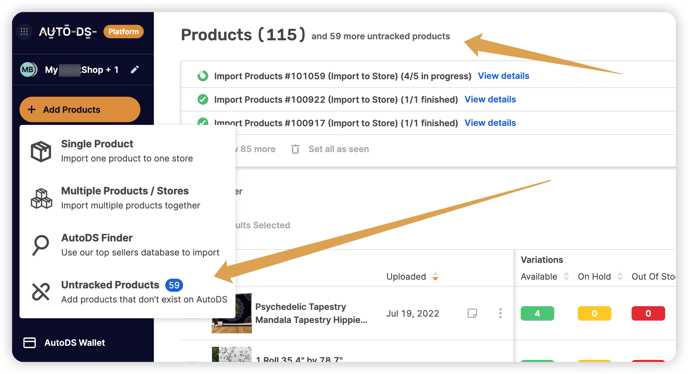Sort the Available variations column

click(566, 277)
